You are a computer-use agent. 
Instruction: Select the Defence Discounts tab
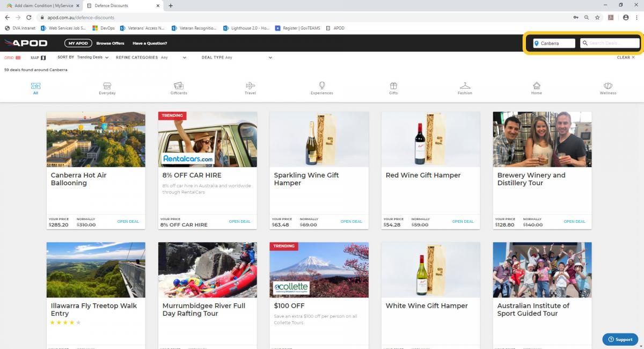(x=122, y=5)
